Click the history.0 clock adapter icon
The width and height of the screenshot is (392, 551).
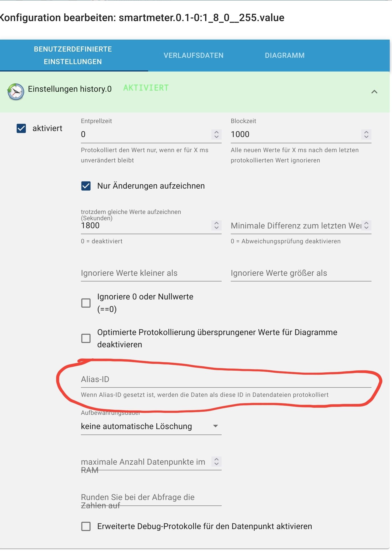tap(16, 92)
